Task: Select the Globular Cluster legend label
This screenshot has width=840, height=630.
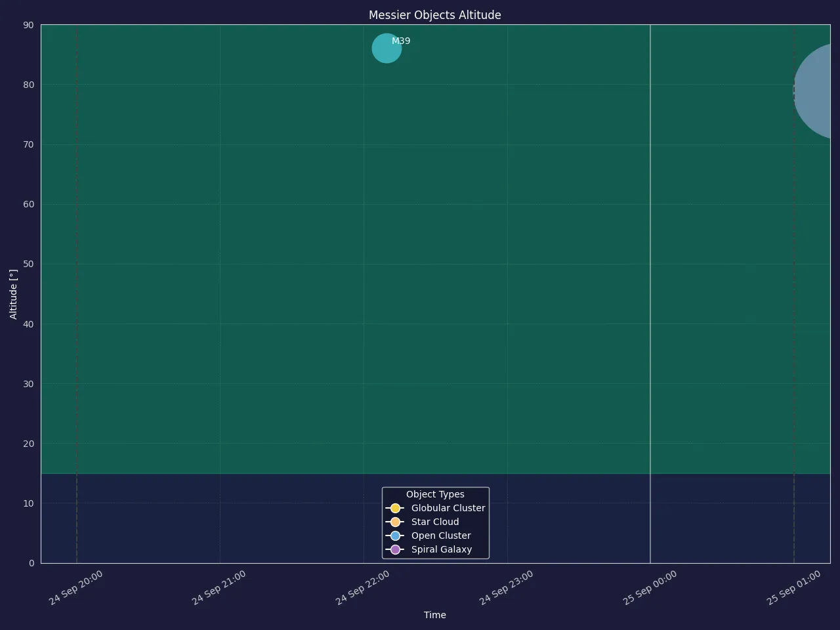Action: [x=448, y=508]
